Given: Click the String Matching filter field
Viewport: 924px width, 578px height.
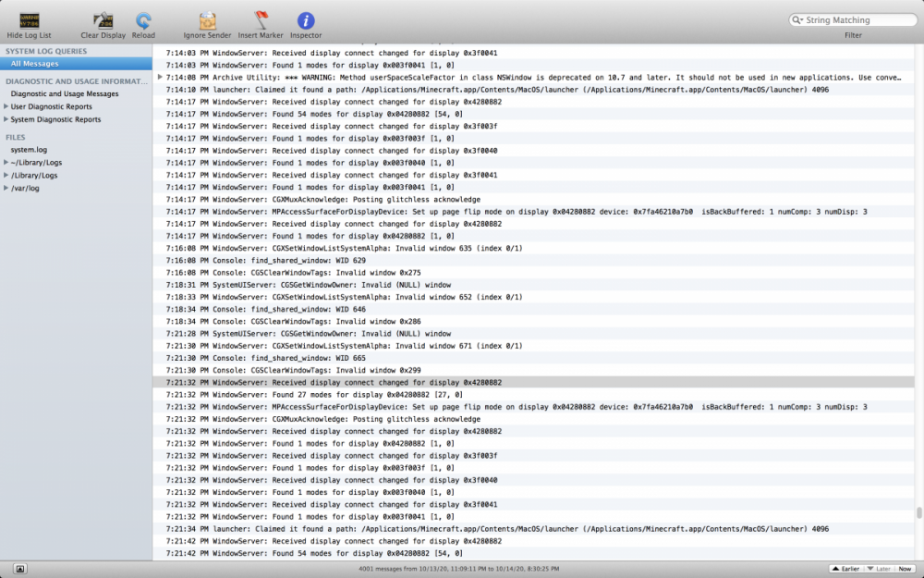Looking at the screenshot, I should (856, 19).
